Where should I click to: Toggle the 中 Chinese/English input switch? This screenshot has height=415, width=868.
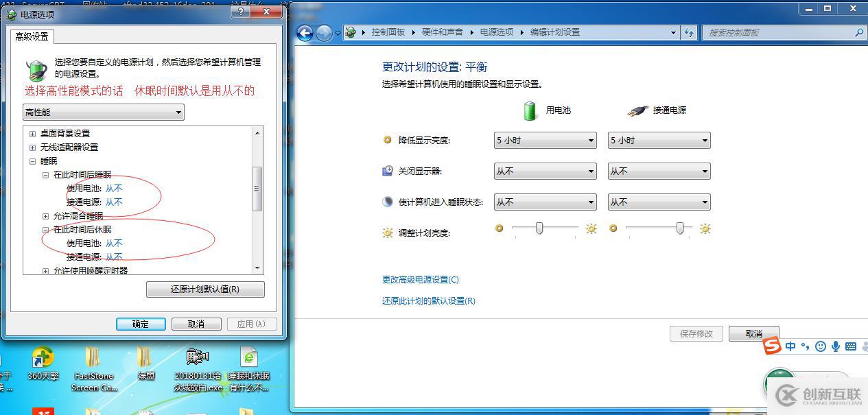click(x=790, y=346)
